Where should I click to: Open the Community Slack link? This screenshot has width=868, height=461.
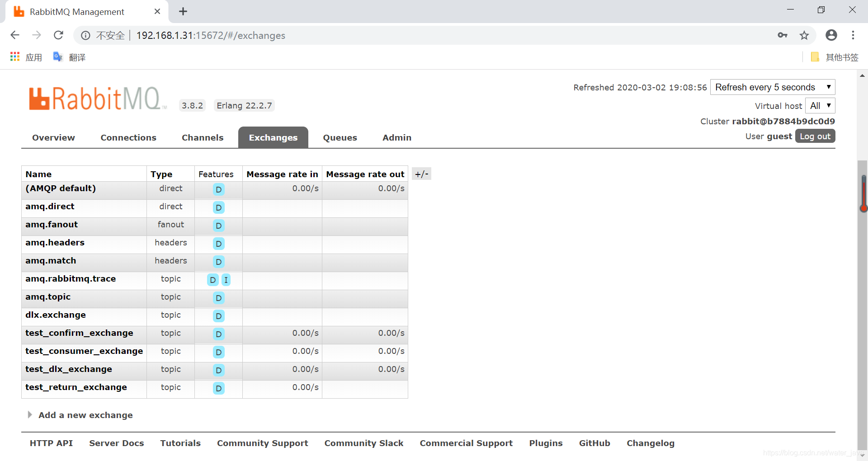364,443
